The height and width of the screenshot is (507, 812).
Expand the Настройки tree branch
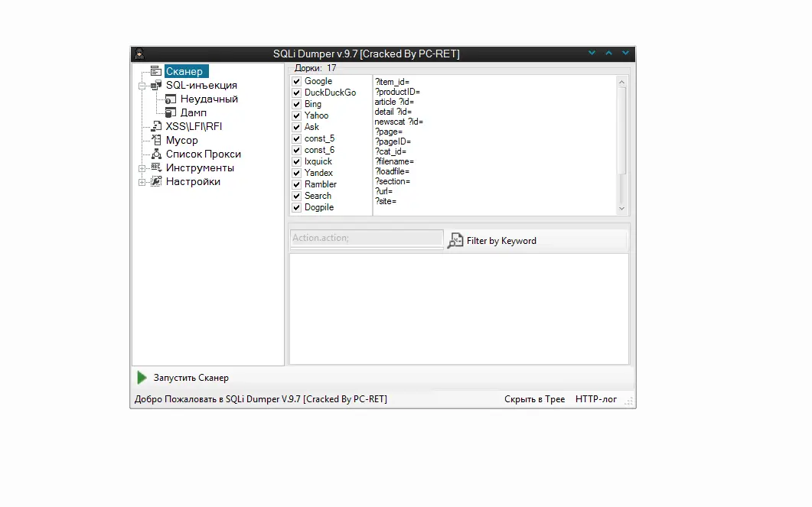point(141,180)
